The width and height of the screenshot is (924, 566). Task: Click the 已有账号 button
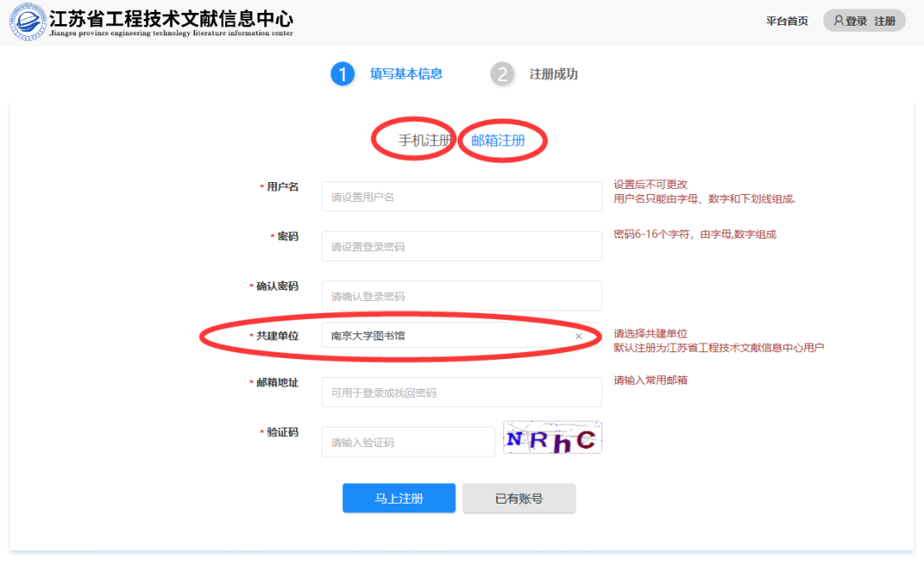518,498
